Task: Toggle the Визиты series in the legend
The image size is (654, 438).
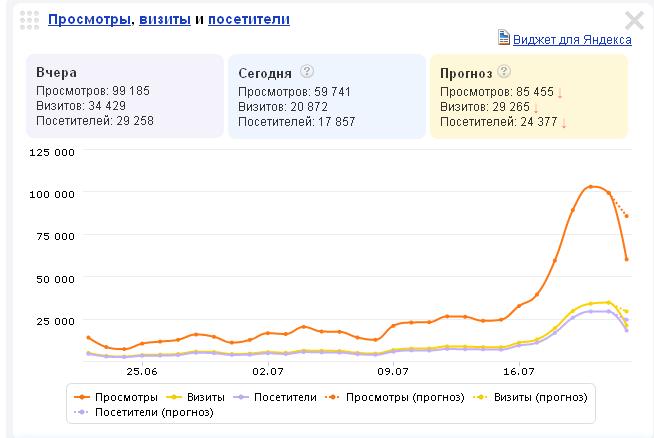Action: (197, 397)
